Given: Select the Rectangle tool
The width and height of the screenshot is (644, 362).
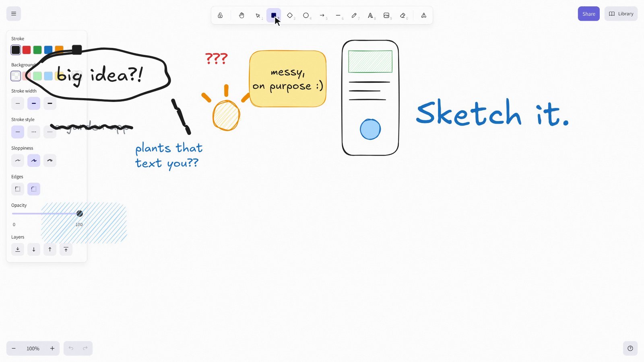Looking at the screenshot, I should click(274, 15).
